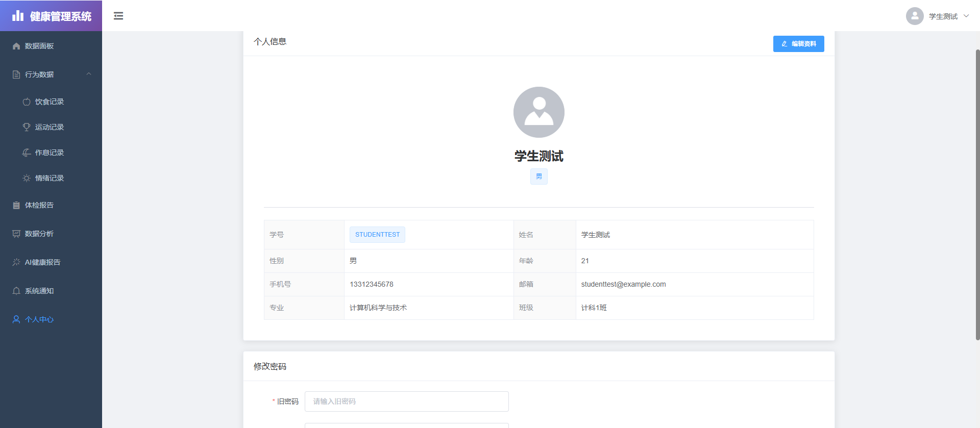Go to 数据分析 page
The width and height of the screenshot is (980, 428).
coord(51,234)
